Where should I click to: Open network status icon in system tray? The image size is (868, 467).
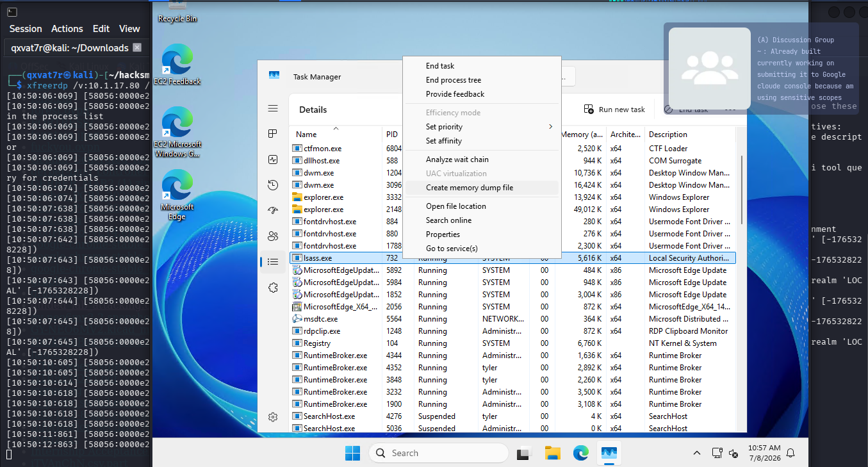pyautogui.click(x=717, y=453)
